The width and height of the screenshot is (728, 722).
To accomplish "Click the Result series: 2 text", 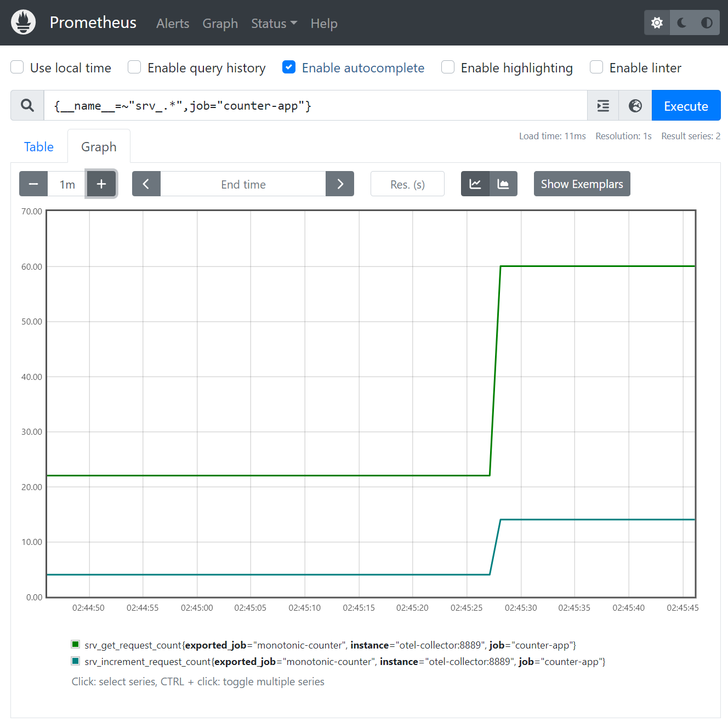I will (x=691, y=136).
